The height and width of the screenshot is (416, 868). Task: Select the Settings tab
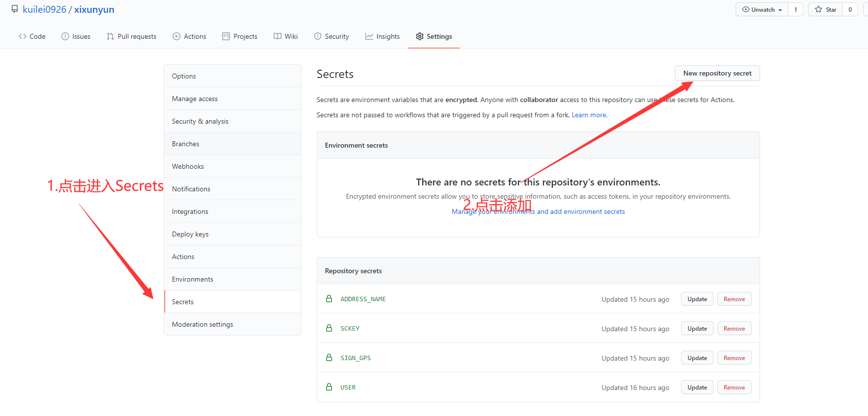pyautogui.click(x=434, y=36)
